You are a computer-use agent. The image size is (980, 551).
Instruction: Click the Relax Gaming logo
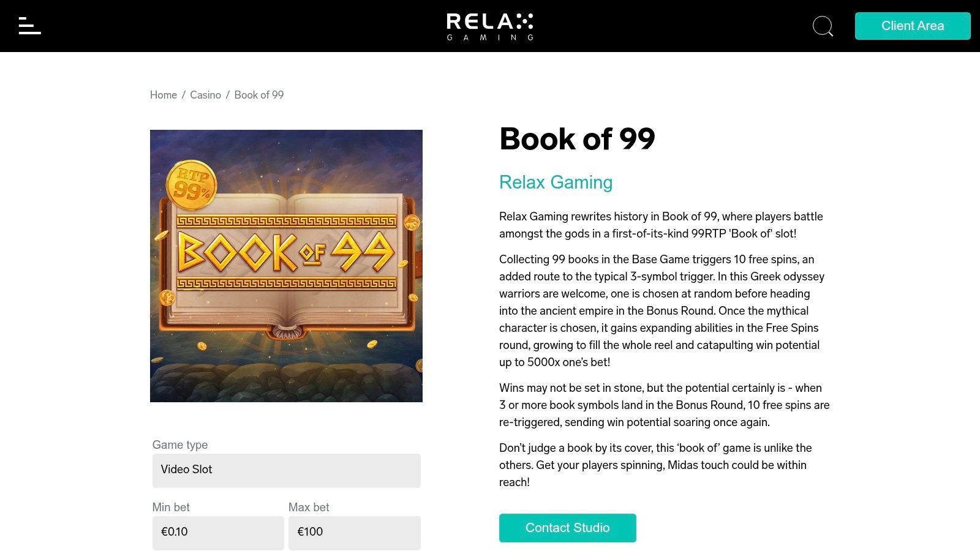coord(490,26)
